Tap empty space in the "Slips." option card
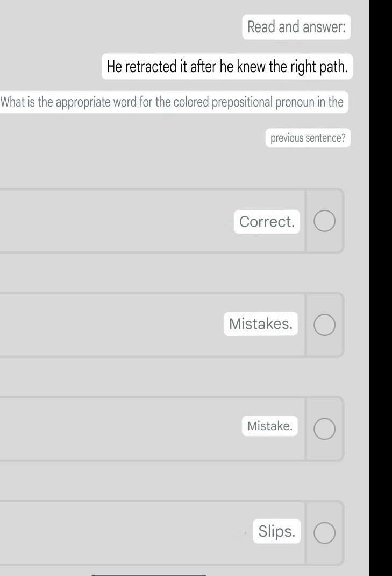Screen dimensions: 392x576 click(x=108, y=532)
